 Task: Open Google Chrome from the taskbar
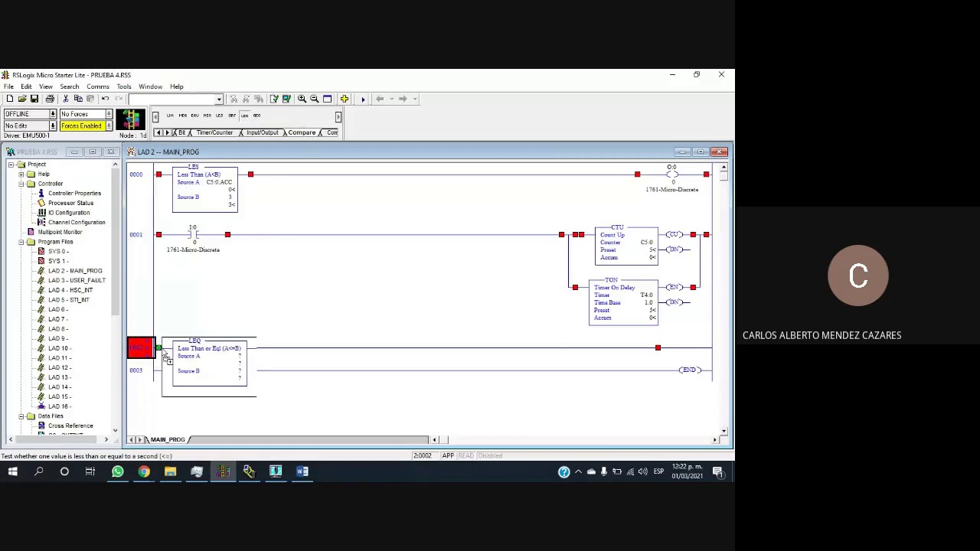click(x=144, y=471)
